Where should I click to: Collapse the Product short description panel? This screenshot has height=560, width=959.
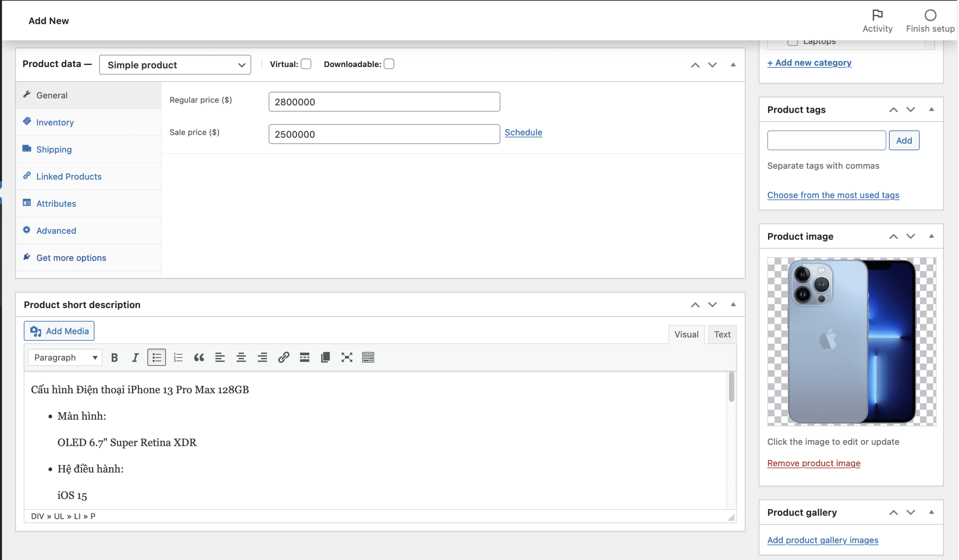pos(733,305)
